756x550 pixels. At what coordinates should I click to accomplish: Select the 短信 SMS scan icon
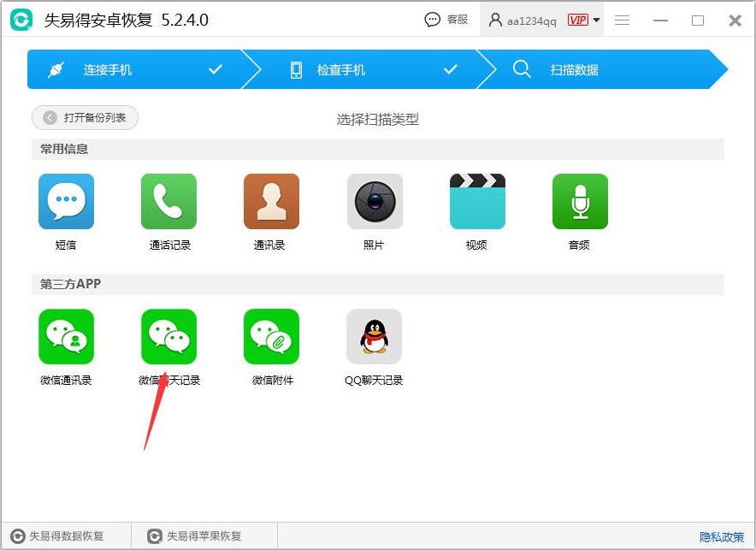pyautogui.click(x=66, y=202)
